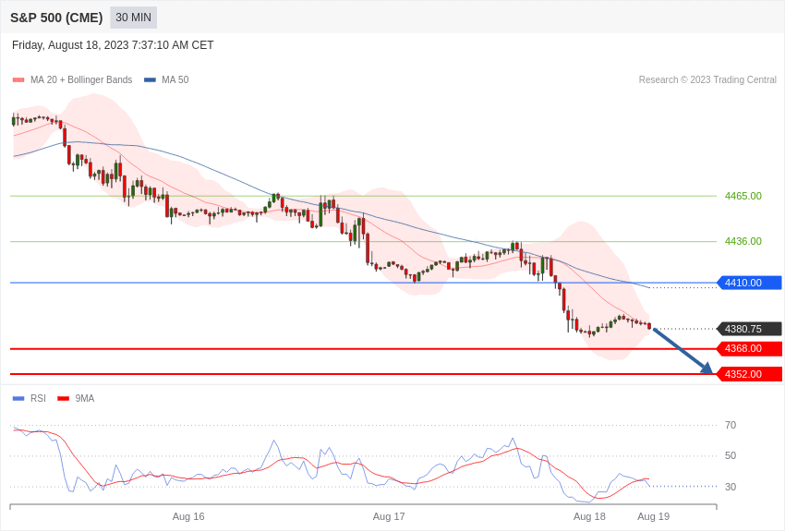The width and height of the screenshot is (785, 532).
Task: Click the RSI 30 axis label
Action: [x=731, y=487]
